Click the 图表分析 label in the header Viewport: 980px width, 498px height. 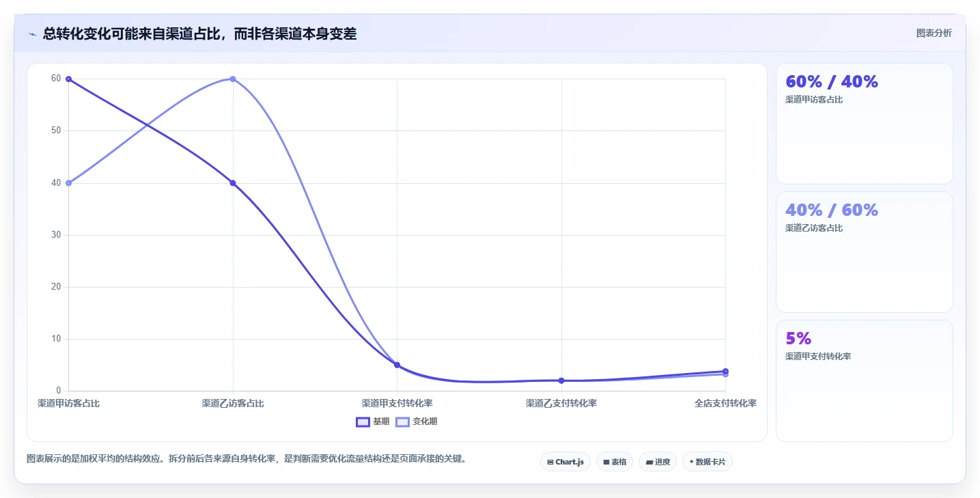pyautogui.click(x=934, y=33)
